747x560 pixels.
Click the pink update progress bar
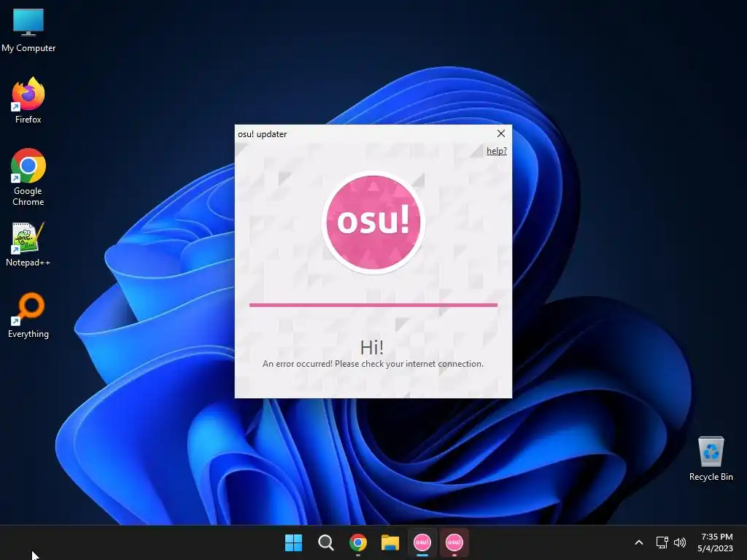click(373, 305)
